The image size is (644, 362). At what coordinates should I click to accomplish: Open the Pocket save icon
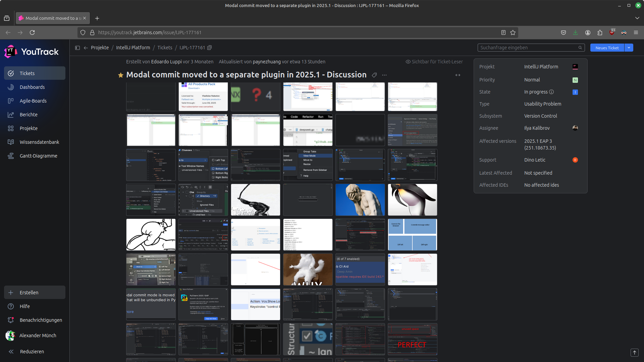click(x=563, y=33)
